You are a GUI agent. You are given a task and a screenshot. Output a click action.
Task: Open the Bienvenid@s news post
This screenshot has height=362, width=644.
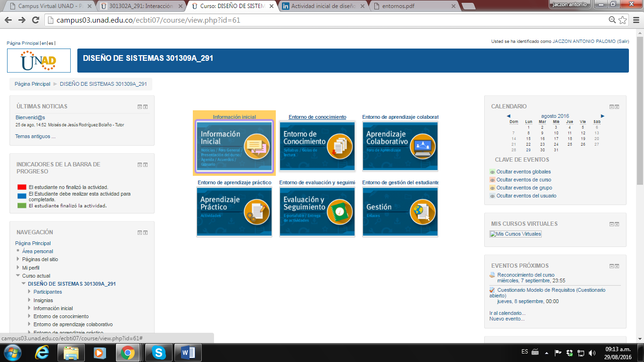[x=30, y=117]
